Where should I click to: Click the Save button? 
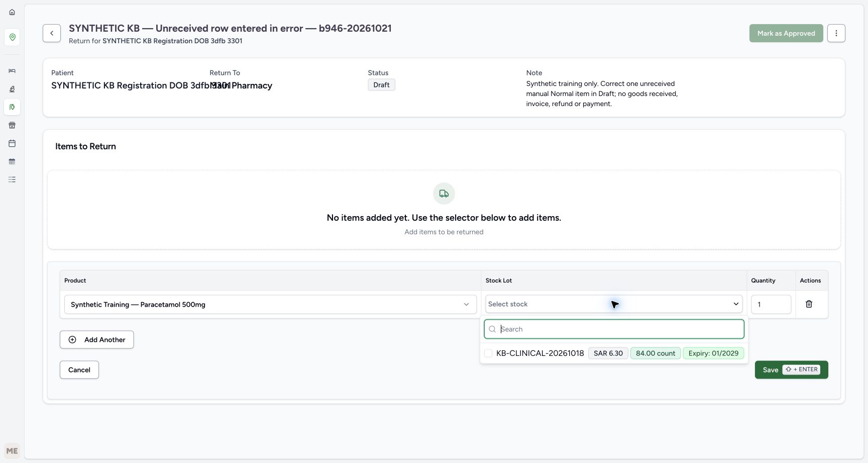tap(791, 370)
